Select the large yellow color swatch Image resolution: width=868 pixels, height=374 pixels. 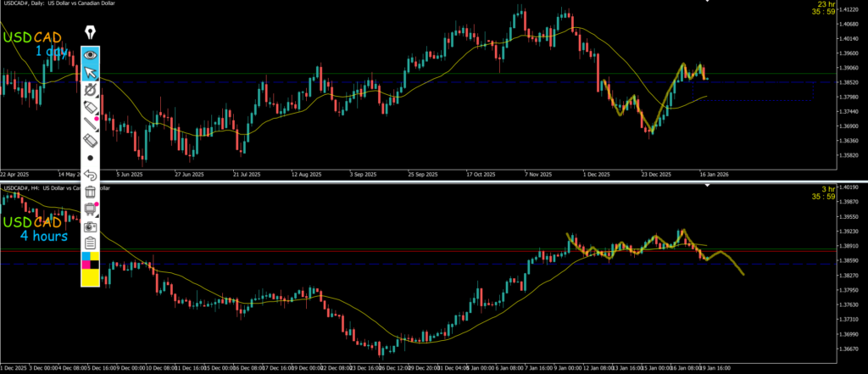coord(90,277)
